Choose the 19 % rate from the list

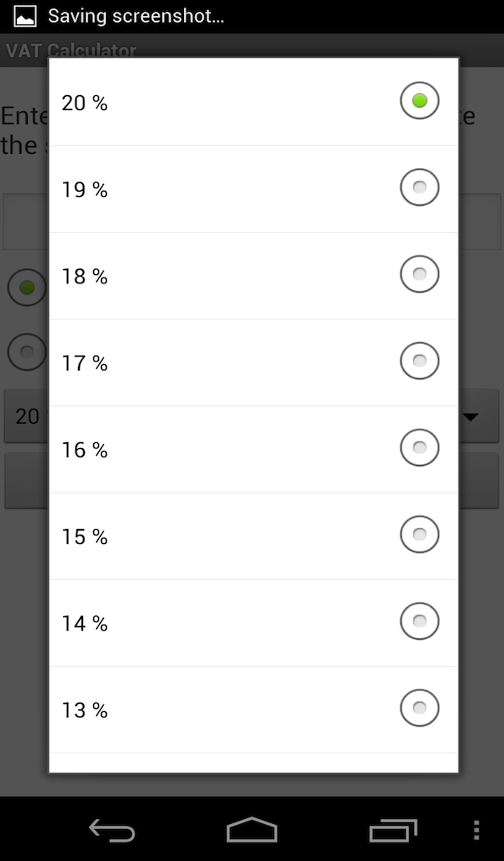point(252,187)
